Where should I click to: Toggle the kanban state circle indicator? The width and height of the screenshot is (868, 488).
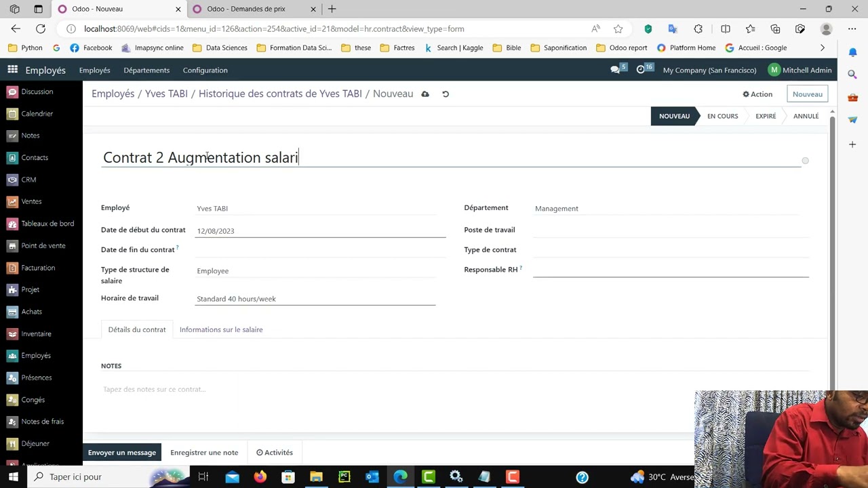805,161
